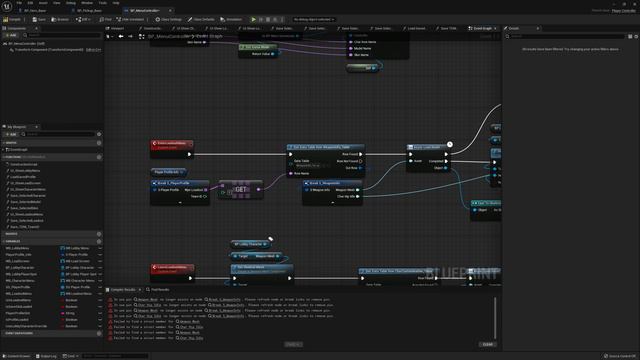Open the Edit menu
The image size is (640, 360).
[x=30, y=3]
